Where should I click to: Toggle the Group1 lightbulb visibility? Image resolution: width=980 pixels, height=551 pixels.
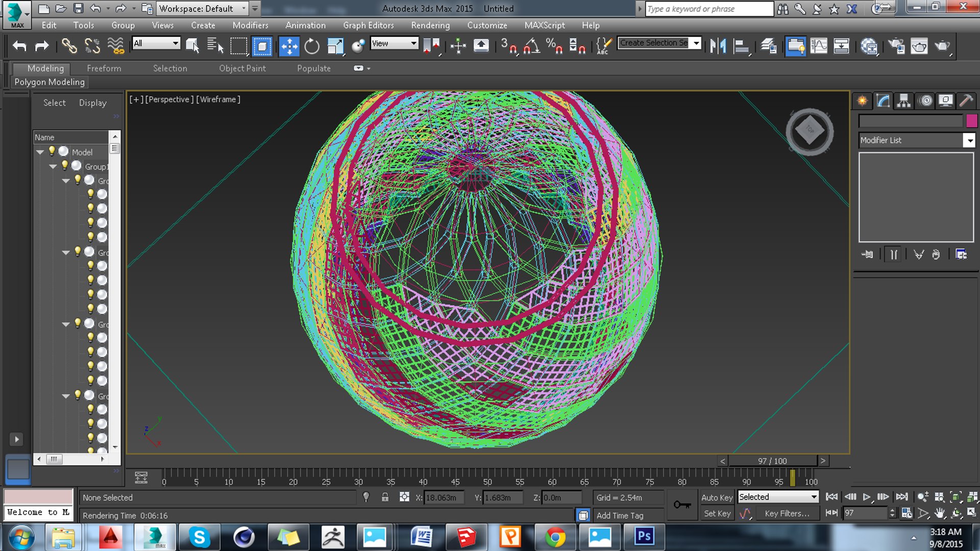point(64,165)
